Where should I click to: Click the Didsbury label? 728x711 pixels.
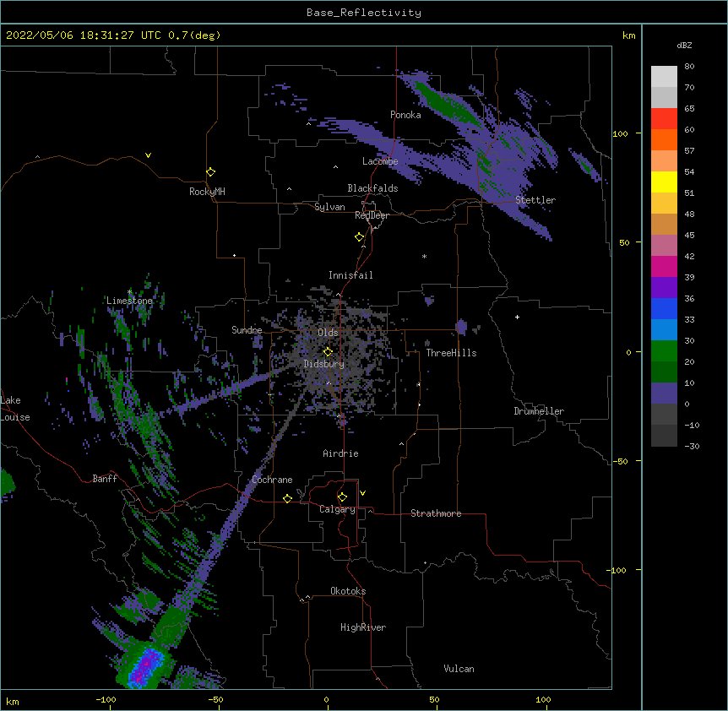coord(324,364)
